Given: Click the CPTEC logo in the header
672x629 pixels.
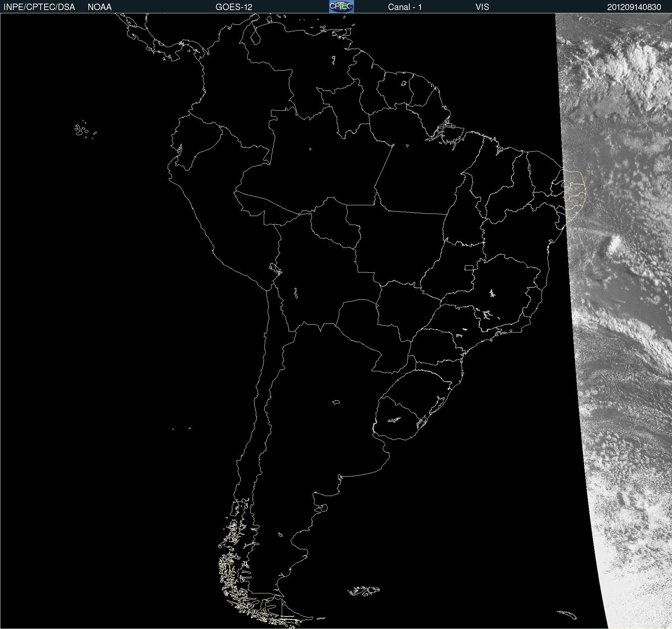Looking at the screenshot, I should [341, 6].
